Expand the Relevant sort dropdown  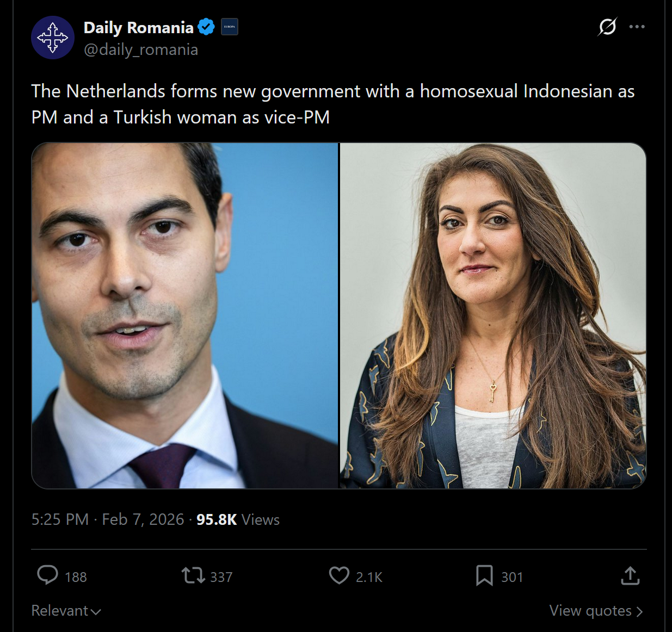[66, 611]
